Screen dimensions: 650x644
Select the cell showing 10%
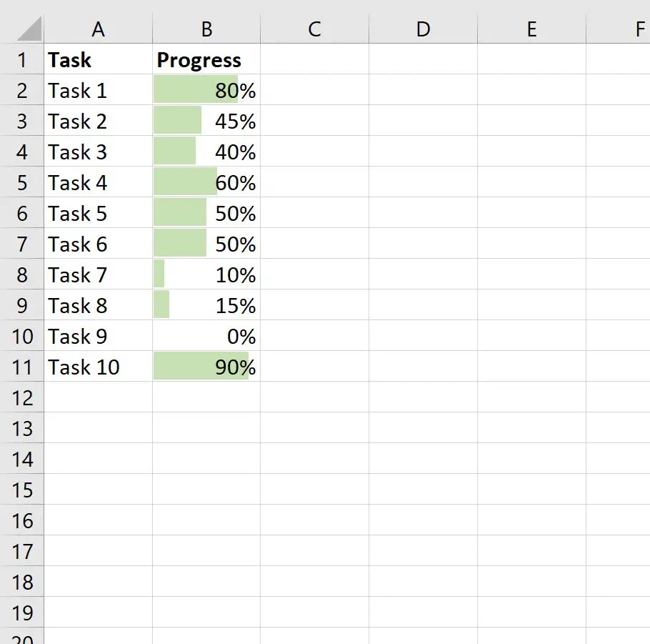pyautogui.click(x=206, y=274)
